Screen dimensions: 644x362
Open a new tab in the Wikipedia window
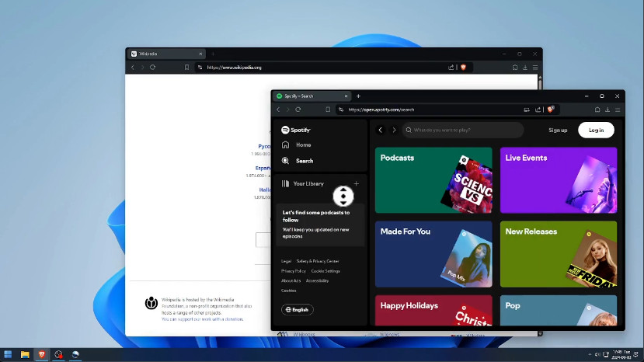[x=213, y=54]
